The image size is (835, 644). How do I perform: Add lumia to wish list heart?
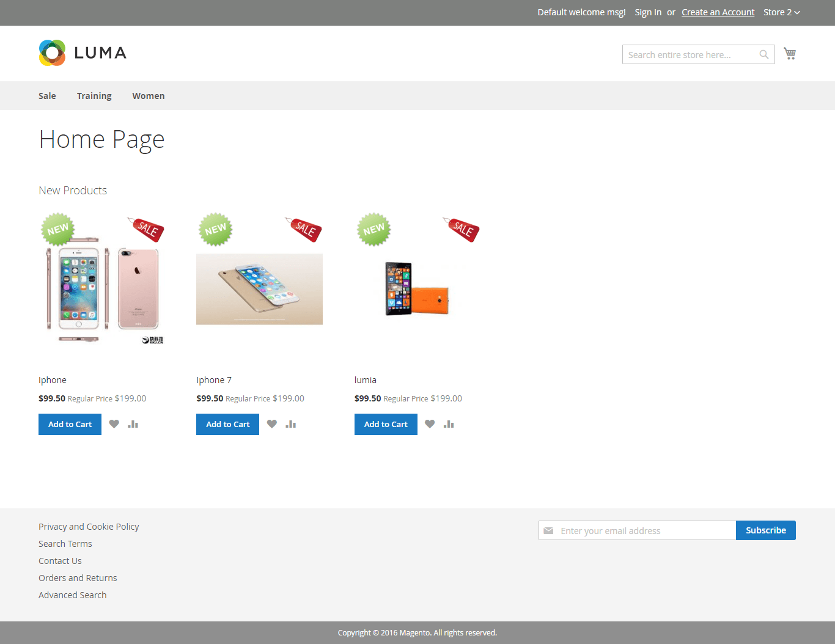coord(430,424)
